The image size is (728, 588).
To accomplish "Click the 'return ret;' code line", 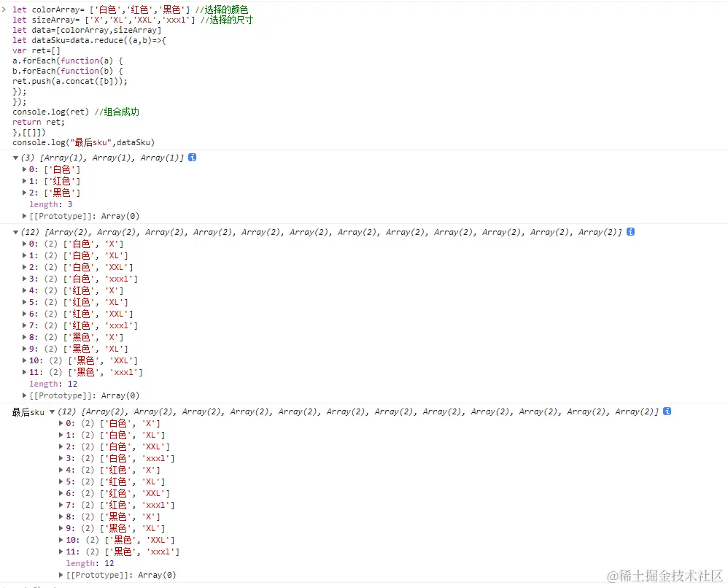I will click(x=39, y=122).
